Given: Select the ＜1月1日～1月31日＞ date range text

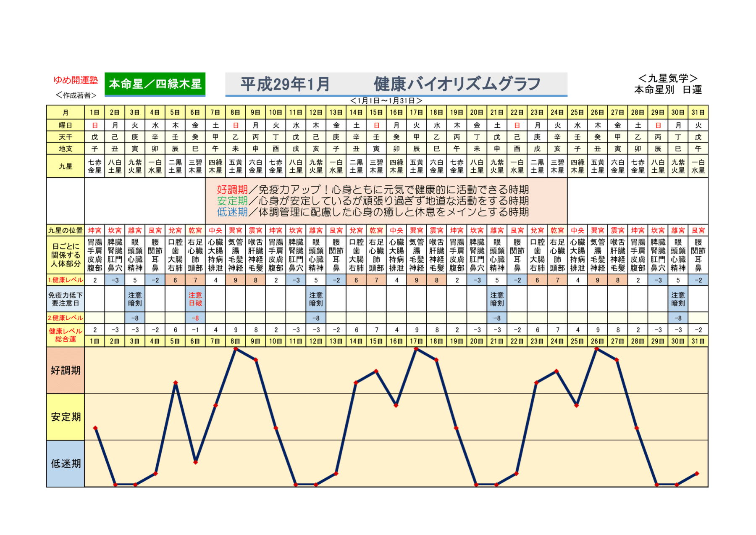Looking at the screenshot, I should (x=386, y=101).
